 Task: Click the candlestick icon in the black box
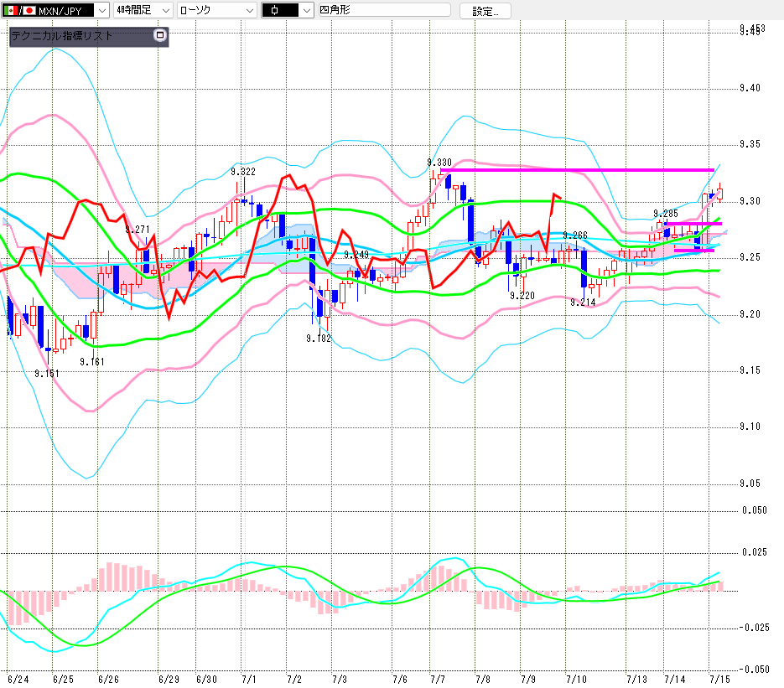point(274,10)
